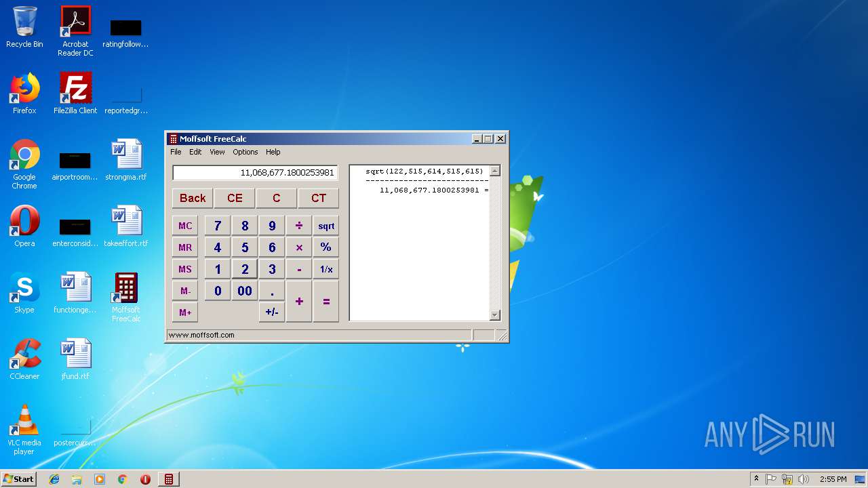Click the sqrt button

(326, 226)
